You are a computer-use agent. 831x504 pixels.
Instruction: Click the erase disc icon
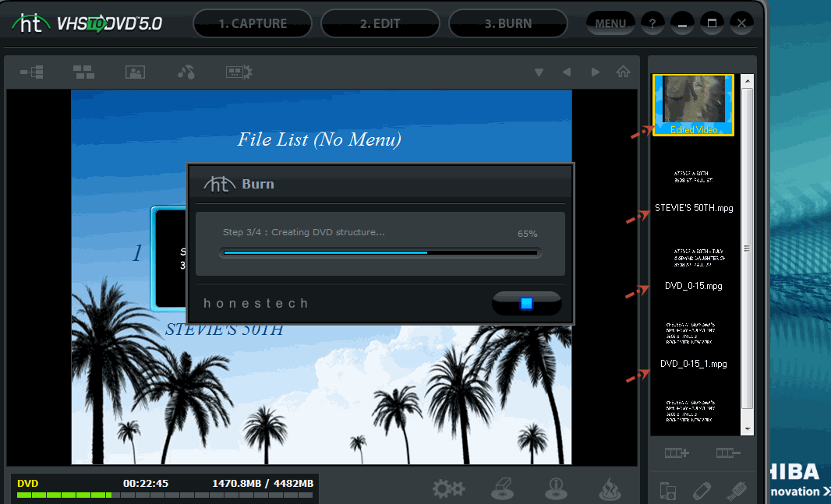click(502, 489)
